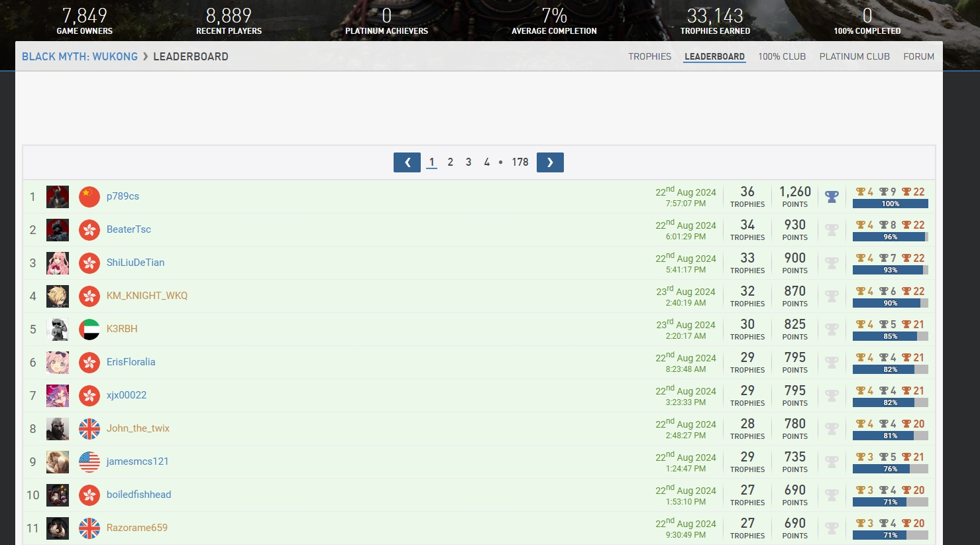This screenshot has height=545, width=980.
Task: Click the UAE flag beside K3RBH
Action: (x=89, y=330)
